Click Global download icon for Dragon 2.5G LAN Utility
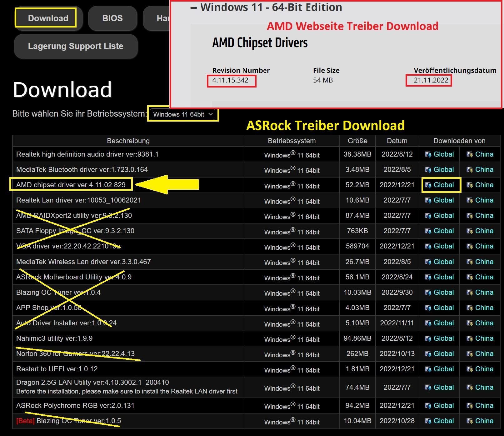504x436 pixels. (x=428, y=388)
